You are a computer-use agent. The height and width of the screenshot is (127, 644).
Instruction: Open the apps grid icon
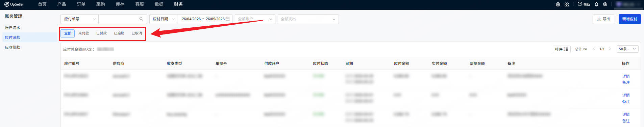tap(567, 4)
